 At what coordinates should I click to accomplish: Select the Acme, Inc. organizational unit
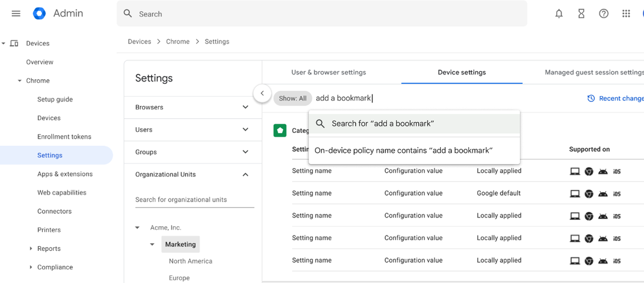(166, 227)
